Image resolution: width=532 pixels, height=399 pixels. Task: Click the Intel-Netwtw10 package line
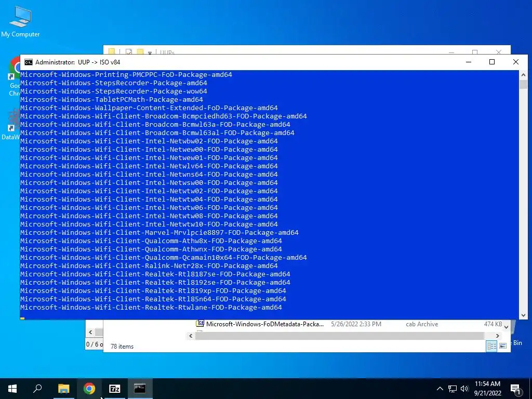click(149, 224)
